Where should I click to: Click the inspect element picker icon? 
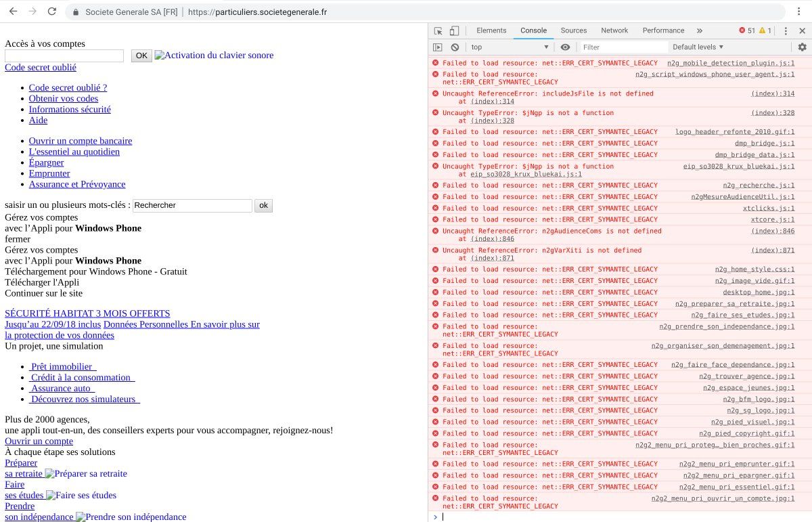438,30
